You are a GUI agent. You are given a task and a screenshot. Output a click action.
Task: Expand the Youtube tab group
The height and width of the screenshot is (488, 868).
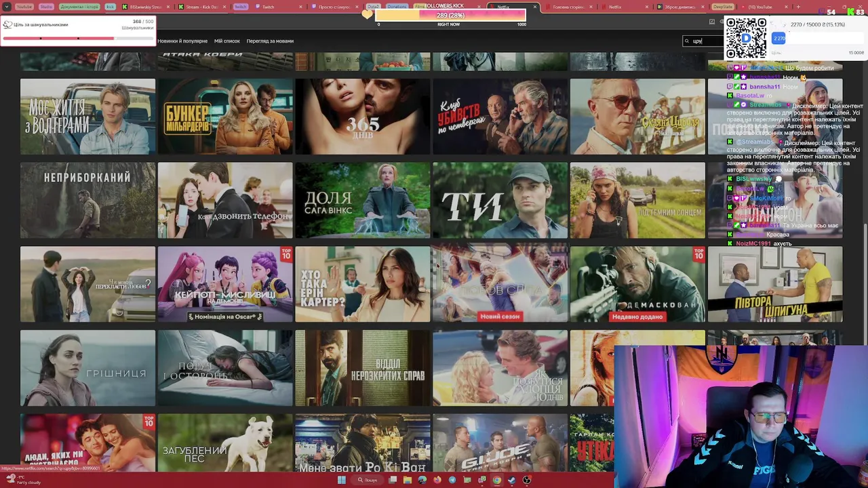24,7
